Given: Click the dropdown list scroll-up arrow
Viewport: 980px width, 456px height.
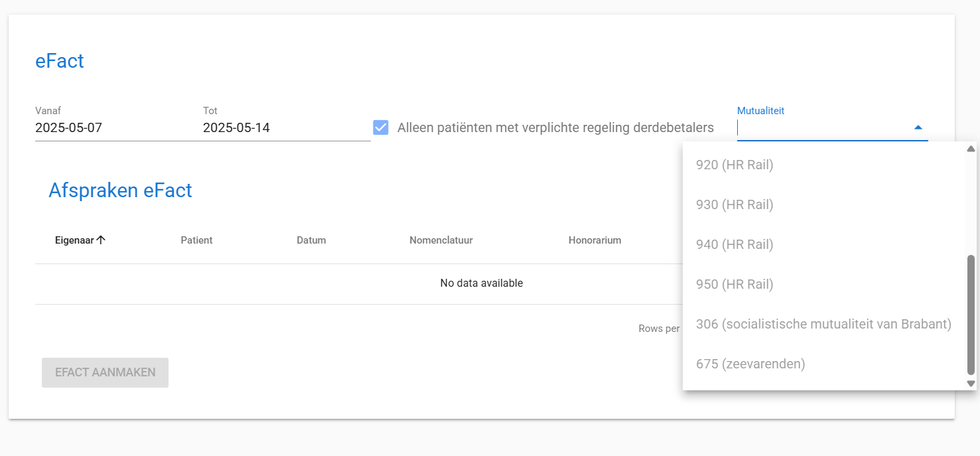Looking at the screenshot, I should tap(971, 149).
